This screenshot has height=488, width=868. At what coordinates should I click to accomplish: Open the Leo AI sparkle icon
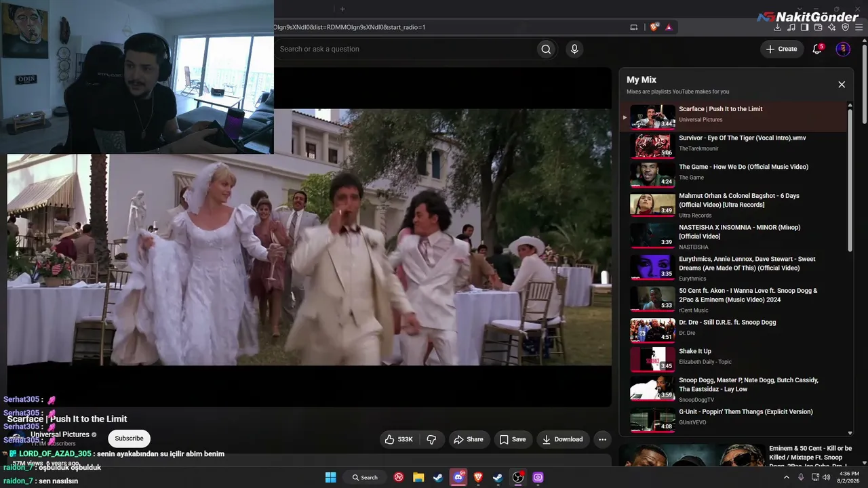tap(831, 27)
